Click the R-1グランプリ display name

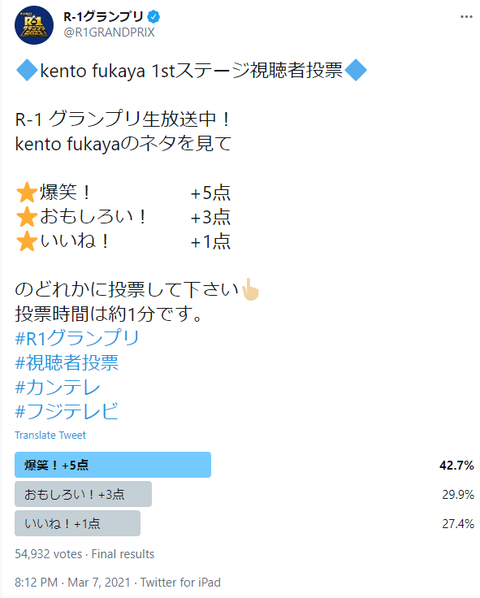click(x=103, y=17)
